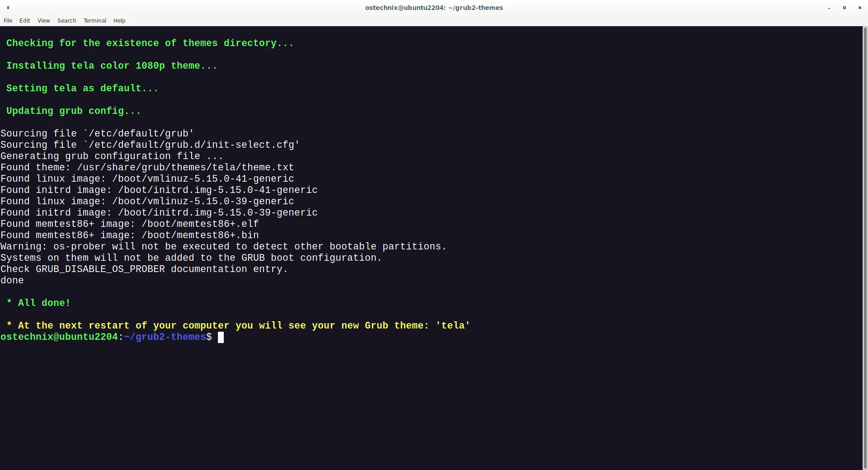The height and width of the screenshot is (470, 868).
Task: Restore the terminal window size
Action: [x=845, y=8]
